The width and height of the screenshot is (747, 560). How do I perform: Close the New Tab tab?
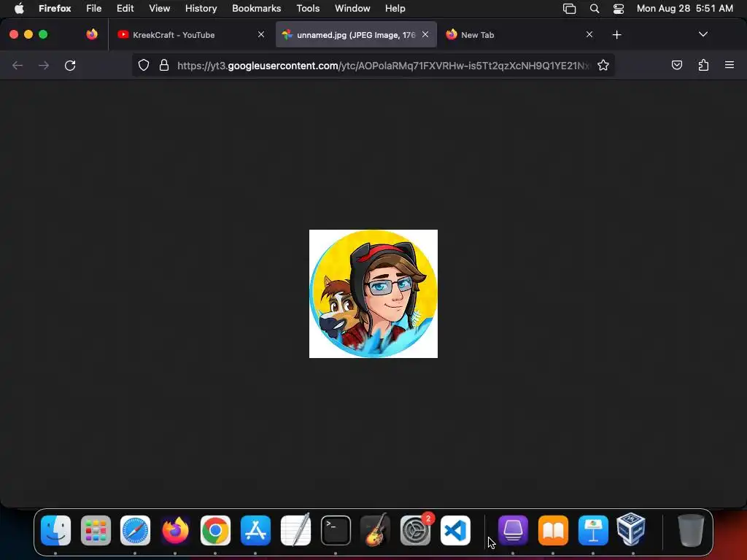coord(589,34)
